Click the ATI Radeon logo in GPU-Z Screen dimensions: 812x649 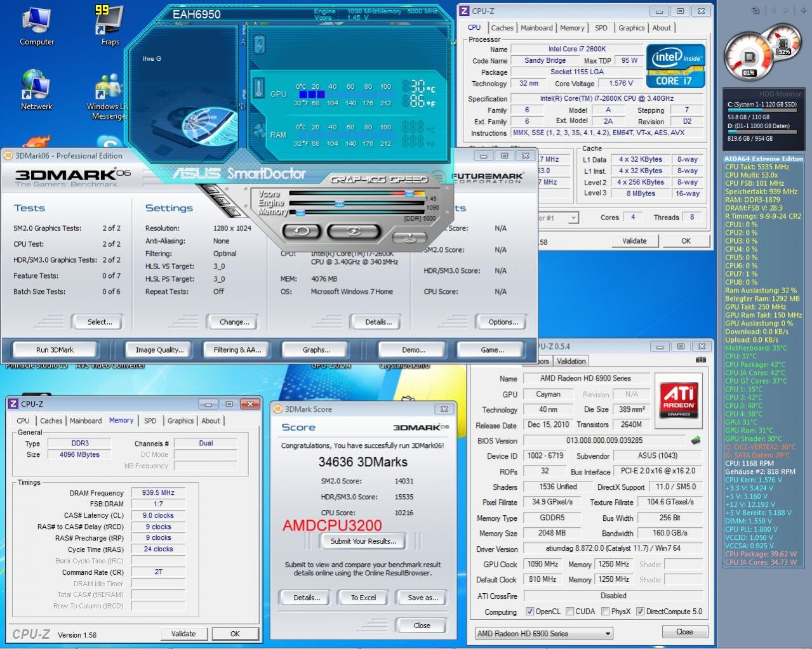(679, 400)
